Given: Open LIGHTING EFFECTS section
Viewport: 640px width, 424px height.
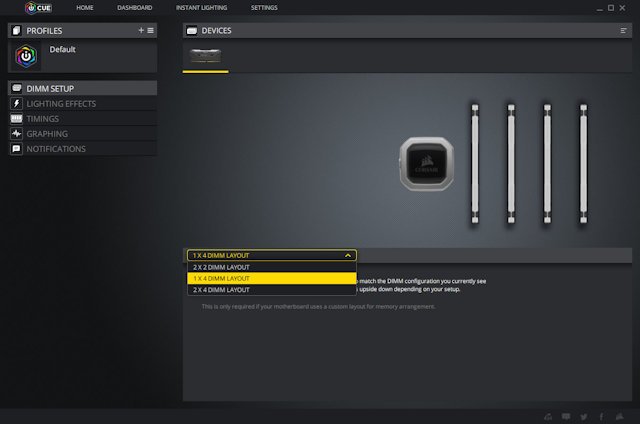Looking at the screenshot, I should [x=82, y=104].
